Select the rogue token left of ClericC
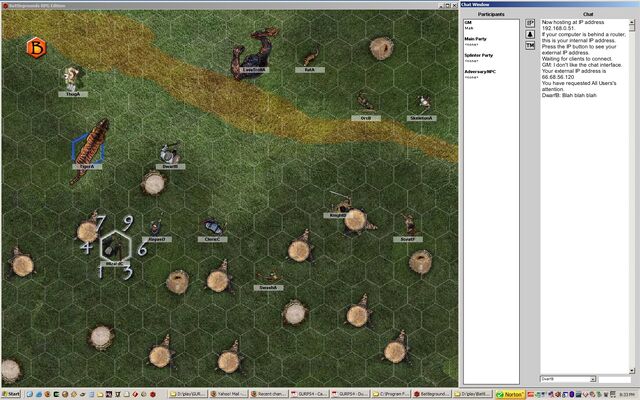Image resolution: width=640 pixels, height=400 pixels. (156, 227)
